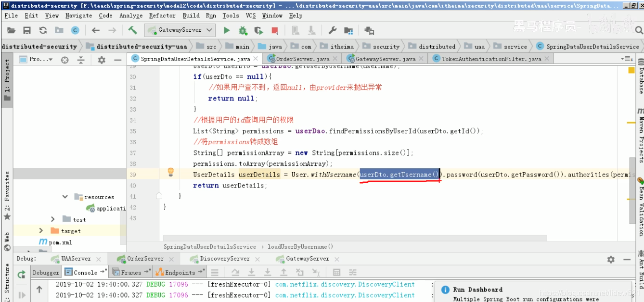Rerun the debug session with green arrow
Image resolution: width=644 pixels, height=302 pixels.
click(21, 274)
